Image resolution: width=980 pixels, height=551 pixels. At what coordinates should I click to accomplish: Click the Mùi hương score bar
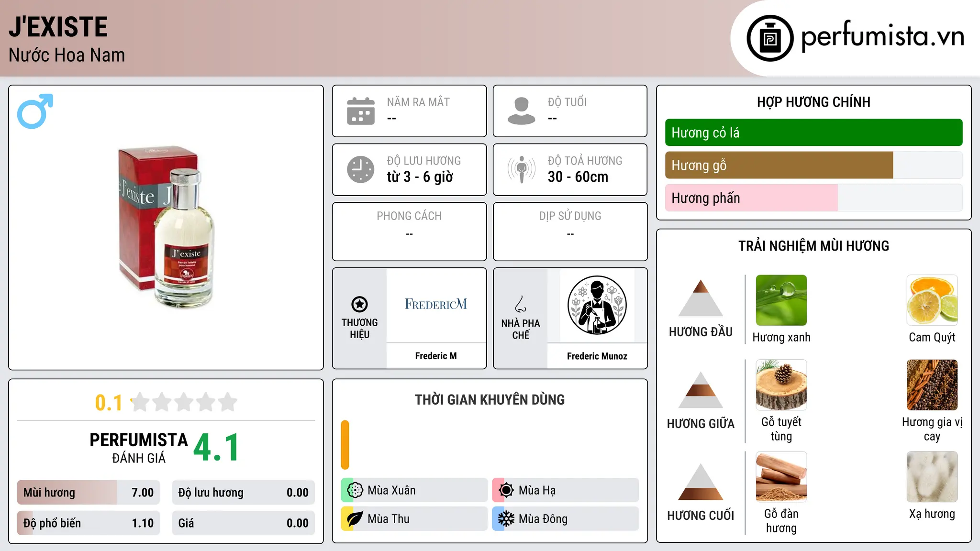point(88,493)
